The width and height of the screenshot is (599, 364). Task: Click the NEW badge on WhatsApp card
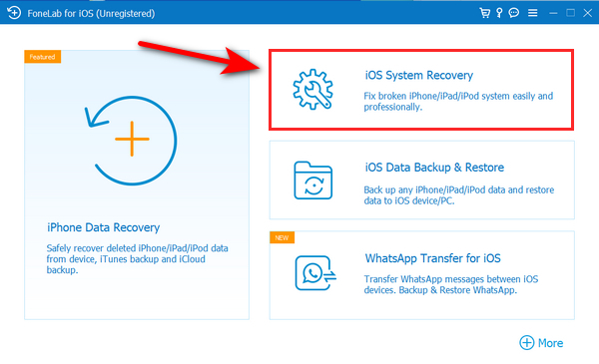pos(282,237)
